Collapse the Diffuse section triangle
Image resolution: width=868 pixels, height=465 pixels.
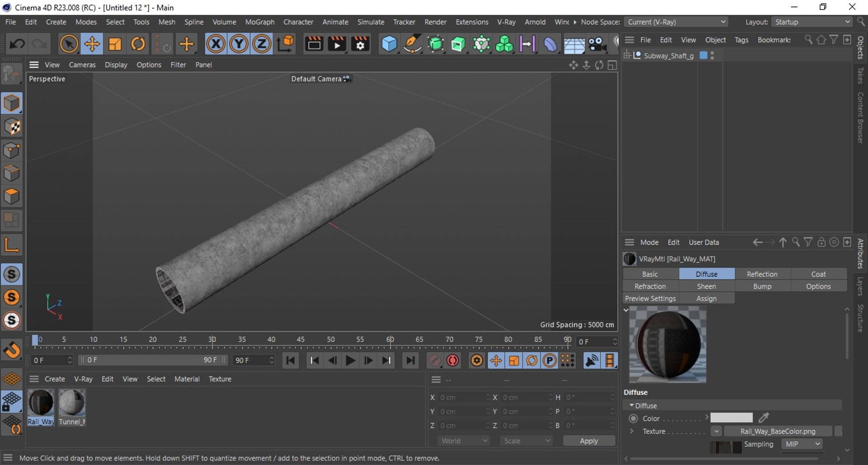[x=631, y=405]
